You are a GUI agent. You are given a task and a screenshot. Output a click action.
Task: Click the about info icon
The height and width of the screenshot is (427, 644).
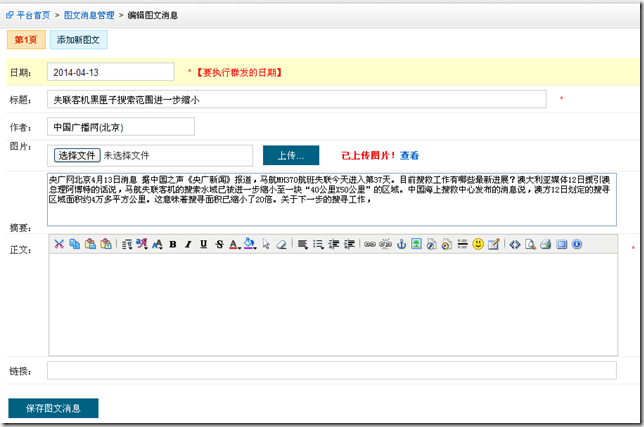577,244
